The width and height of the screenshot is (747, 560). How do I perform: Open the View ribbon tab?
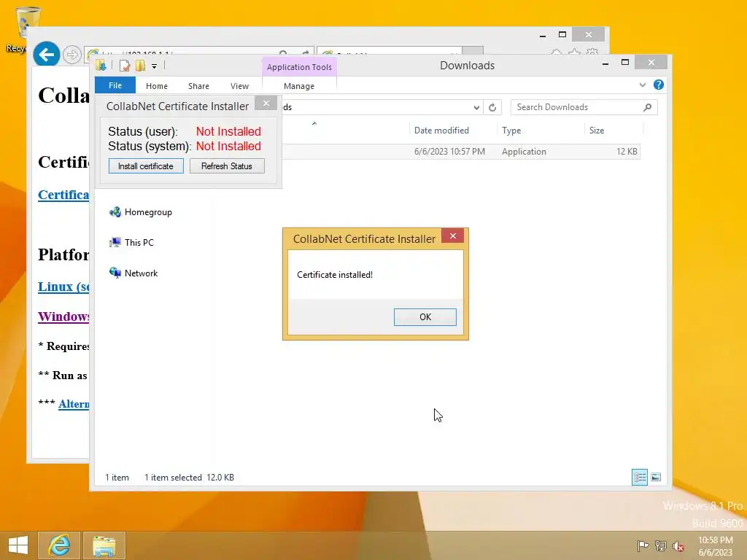239,86
